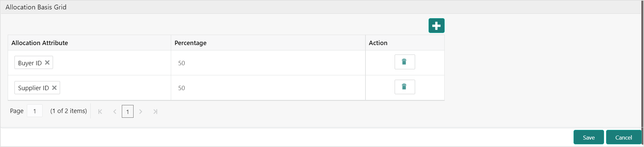
Task: Remove the Buyer ID tag
Action: click(x=47, y=63)
